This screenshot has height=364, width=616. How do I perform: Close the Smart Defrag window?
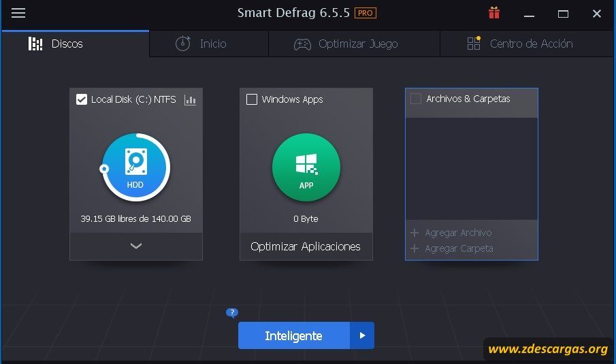click(x=597, y=14)
